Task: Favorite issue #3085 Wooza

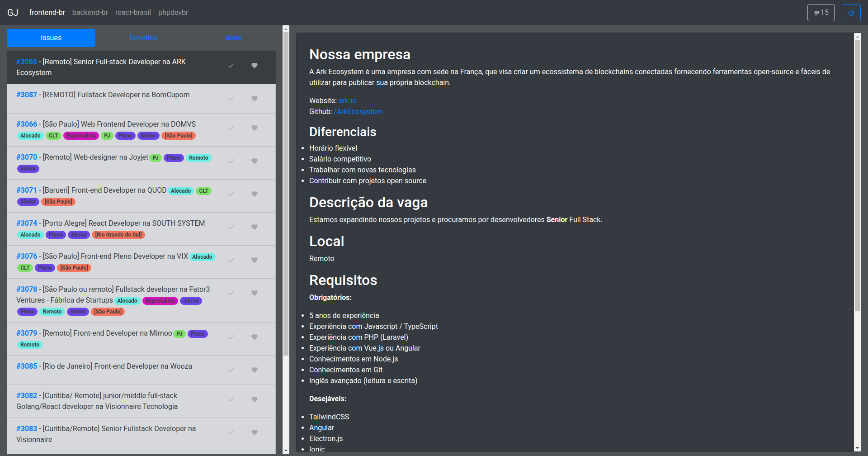Action: point(255,370)
